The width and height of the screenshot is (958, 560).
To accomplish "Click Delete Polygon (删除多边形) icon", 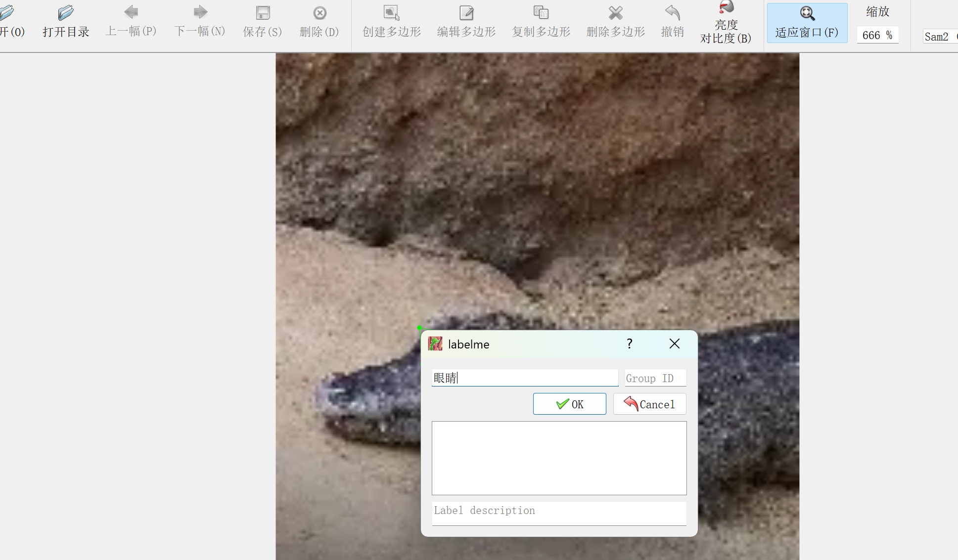I will point(616,13).
